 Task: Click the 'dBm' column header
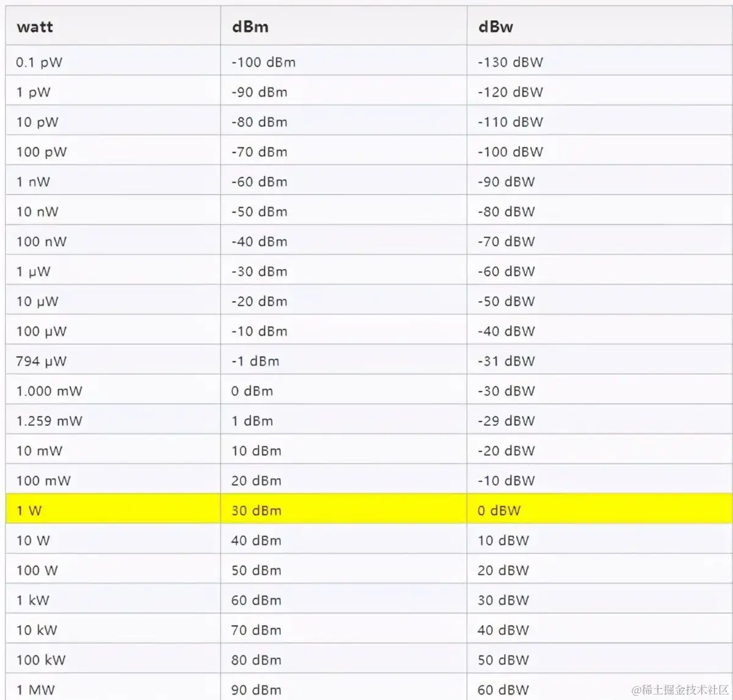click(344, 26)
